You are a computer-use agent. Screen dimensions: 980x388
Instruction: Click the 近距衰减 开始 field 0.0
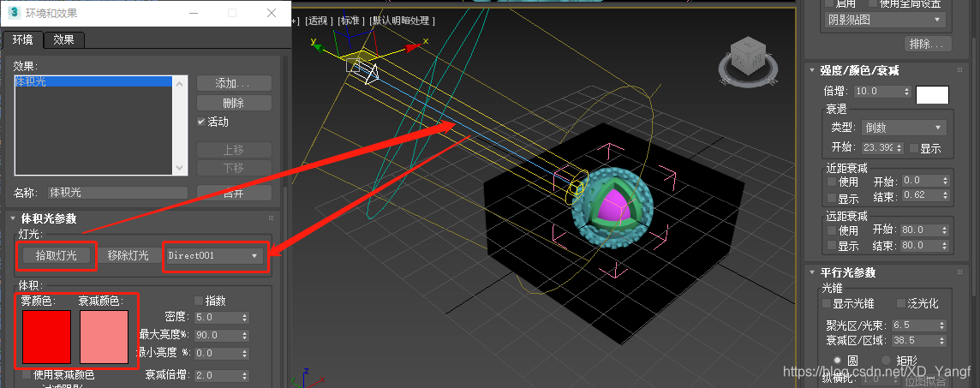pyautogui.click(x=921, y=181)
